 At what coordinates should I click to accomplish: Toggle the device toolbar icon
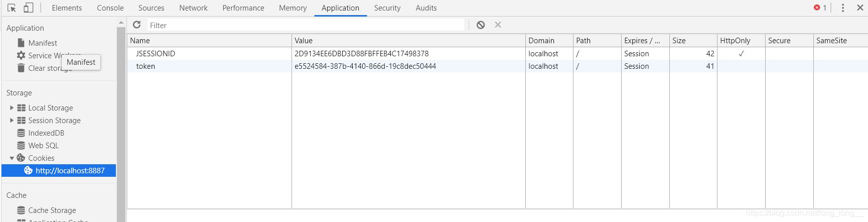(x=29, y=8)
